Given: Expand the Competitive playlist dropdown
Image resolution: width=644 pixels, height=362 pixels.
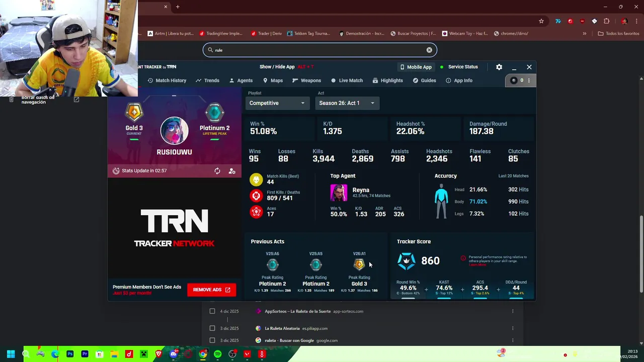Looking at the screenshot, I should coord(277,103).
